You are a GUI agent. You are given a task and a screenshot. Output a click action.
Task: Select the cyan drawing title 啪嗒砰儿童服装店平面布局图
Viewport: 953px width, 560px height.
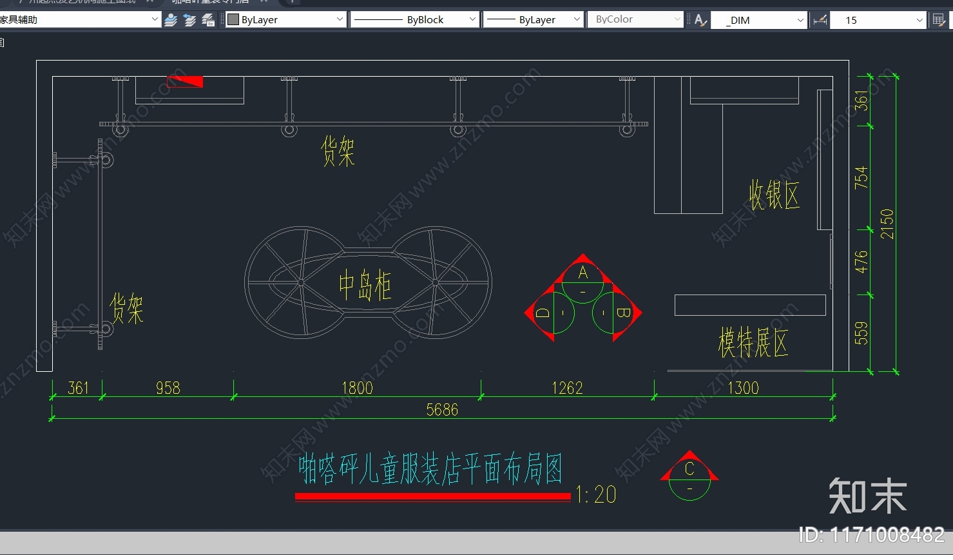pyautogui.click(x=430, y=468)
